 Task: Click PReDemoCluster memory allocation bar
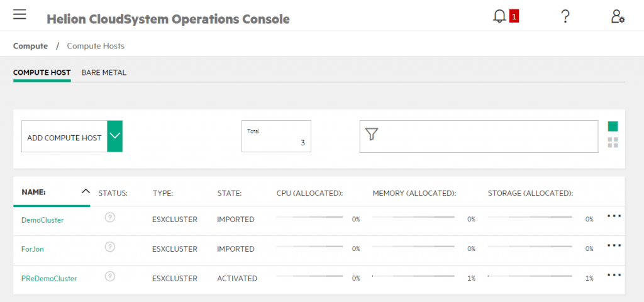pos(414,276)
